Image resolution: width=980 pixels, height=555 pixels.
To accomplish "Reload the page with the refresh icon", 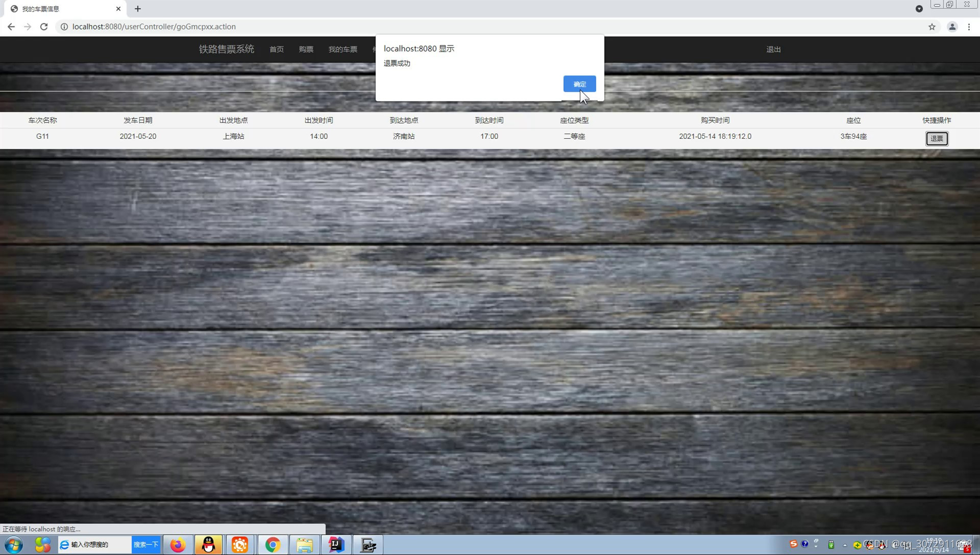I will click(44, 27).
